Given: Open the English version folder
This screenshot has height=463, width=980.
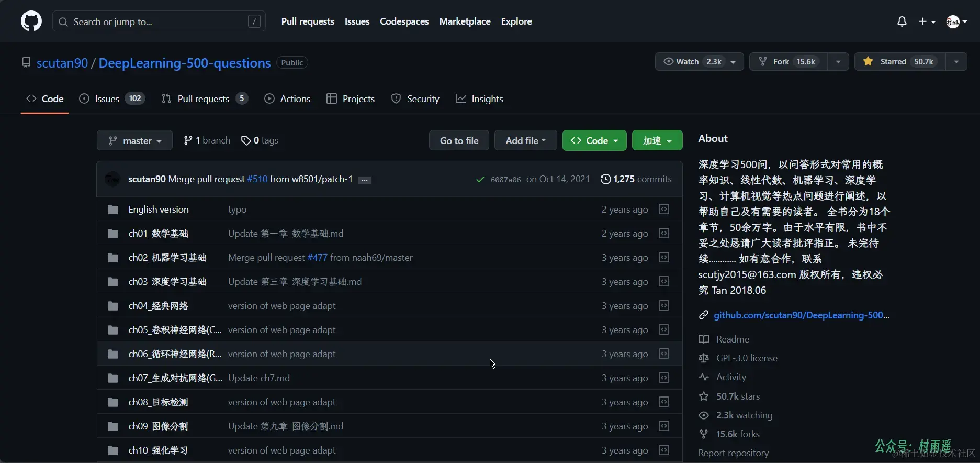Looking at the screenshot, I should tap(159, 210).
